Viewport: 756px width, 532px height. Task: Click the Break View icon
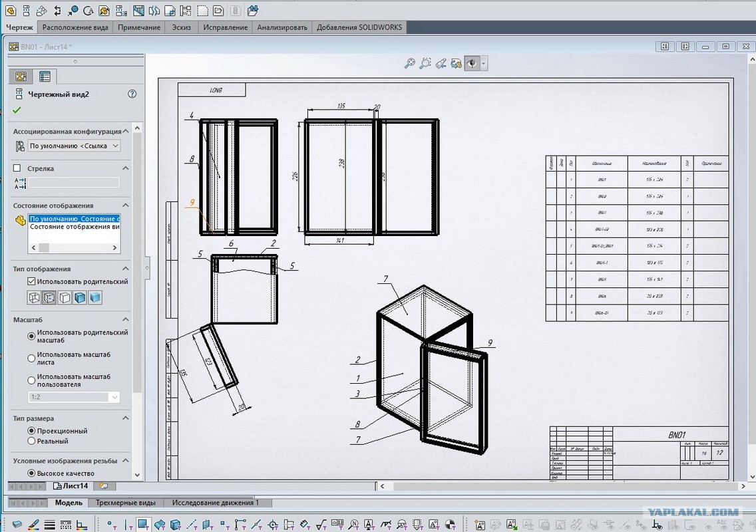tap(154, 10)
